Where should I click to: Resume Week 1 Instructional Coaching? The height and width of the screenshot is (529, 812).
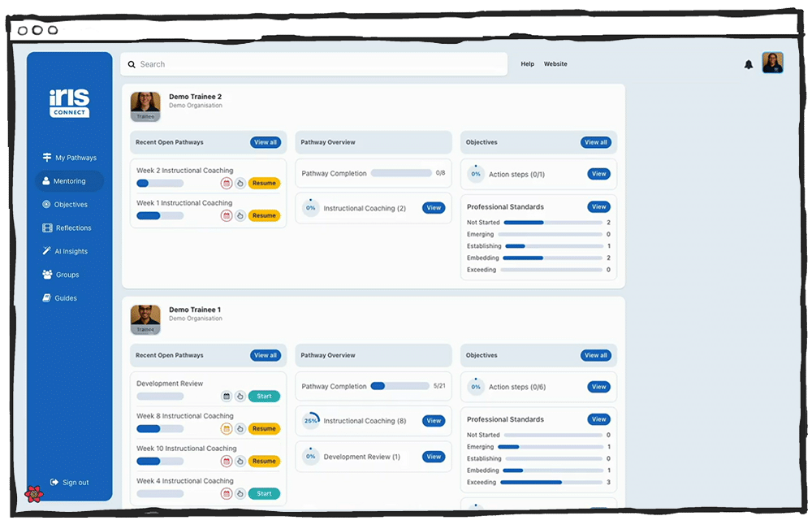click(264, 215)
